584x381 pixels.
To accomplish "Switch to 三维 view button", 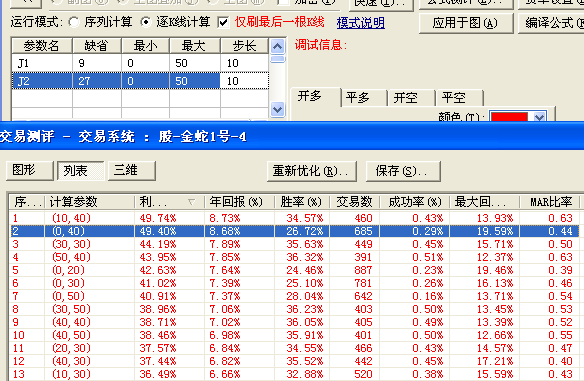I will pos(131,171).
